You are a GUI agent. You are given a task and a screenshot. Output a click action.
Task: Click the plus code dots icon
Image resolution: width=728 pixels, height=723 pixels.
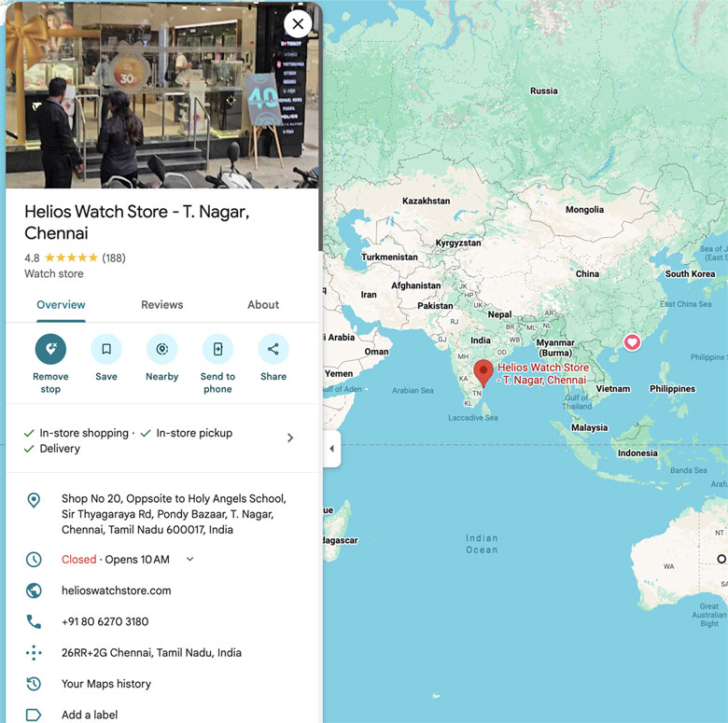pos(34,652)
